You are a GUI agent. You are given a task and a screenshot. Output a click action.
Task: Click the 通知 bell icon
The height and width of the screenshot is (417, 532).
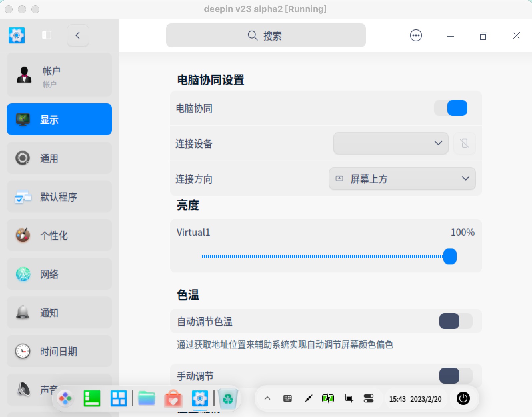coord(23,312)
